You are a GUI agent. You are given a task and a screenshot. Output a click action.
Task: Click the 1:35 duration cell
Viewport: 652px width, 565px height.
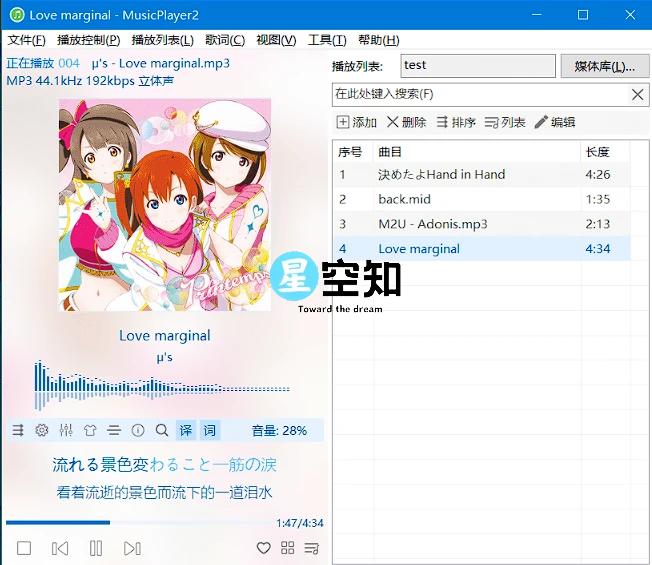(598, 199)
